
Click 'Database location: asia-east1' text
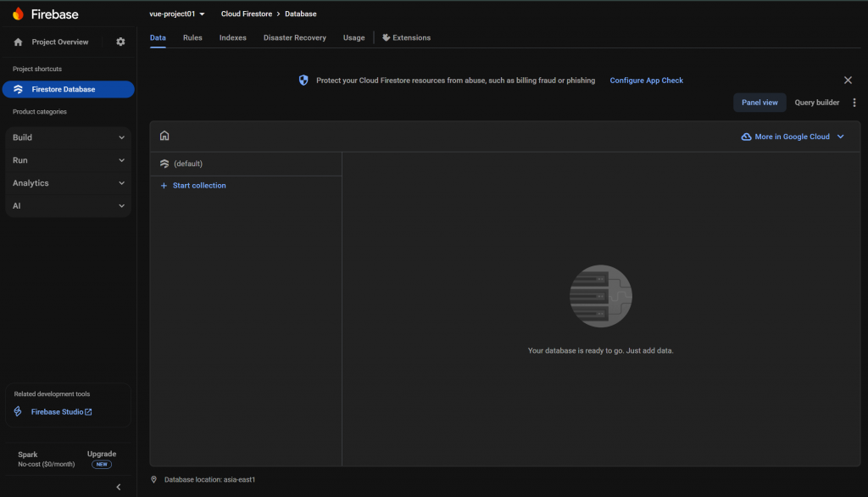210,480
